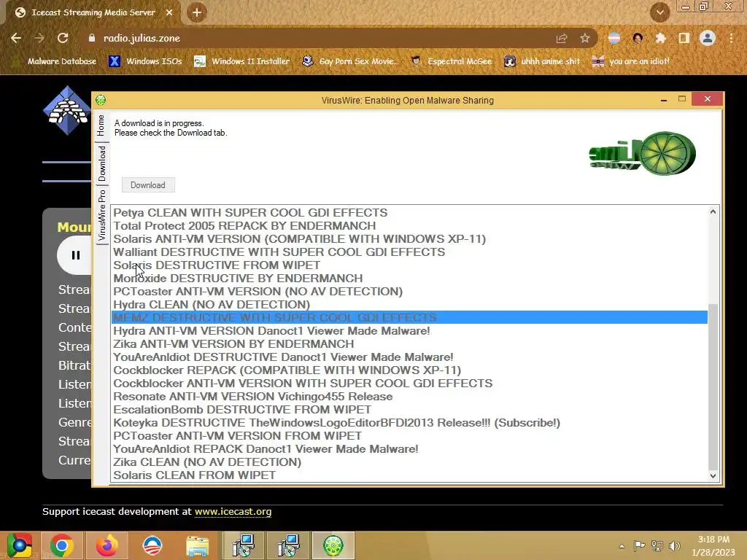Open the Chrome three-dot menu
This screenshot has width=747, height=560.
731,38
